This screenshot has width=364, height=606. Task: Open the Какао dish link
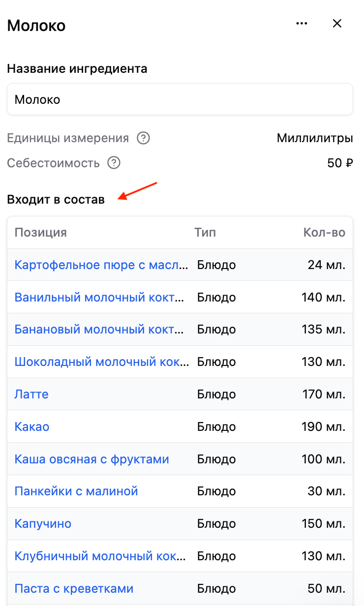pos(32,427)
